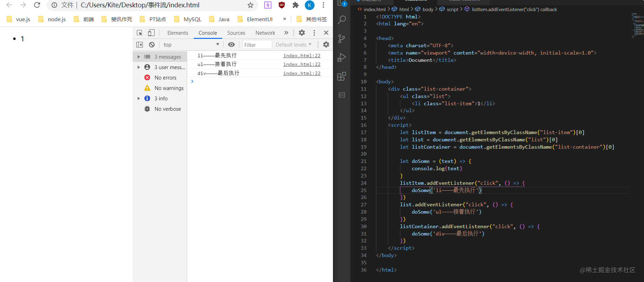This screenshot has height=282, width=644.
Task: Select html in VS Code breadcrumb
Action: pos(404,9)
